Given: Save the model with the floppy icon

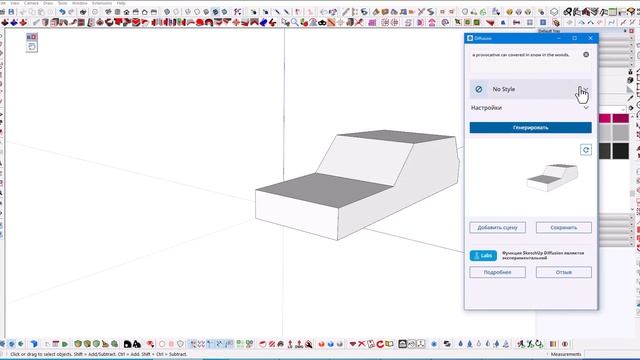Looking at the screenshot, I should click(11, 11).
